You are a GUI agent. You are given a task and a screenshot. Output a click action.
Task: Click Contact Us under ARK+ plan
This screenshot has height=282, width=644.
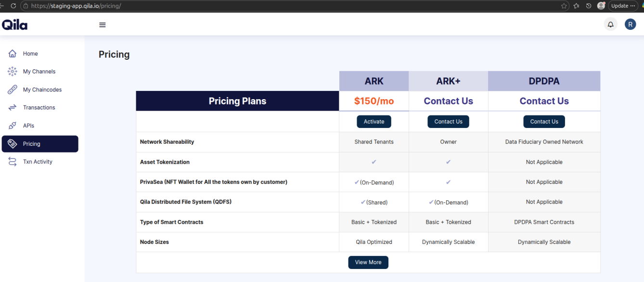pyautogui.click(x=448, y=121)
